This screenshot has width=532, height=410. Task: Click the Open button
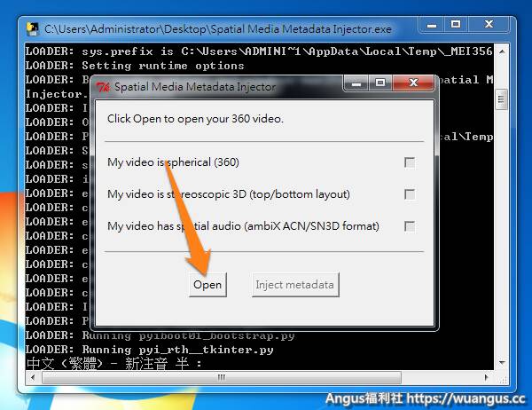pos(207,285)
